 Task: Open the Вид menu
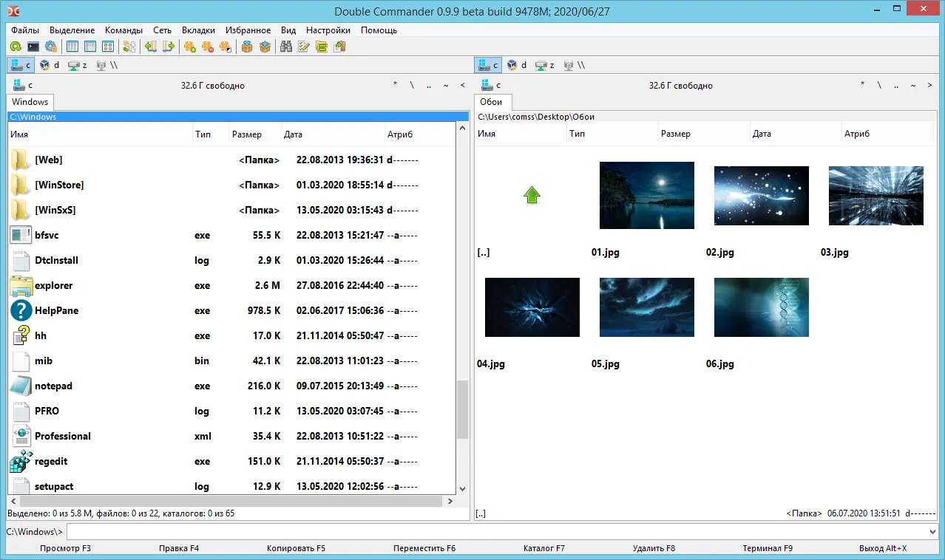pyautogui.click(x=288, y=30)
